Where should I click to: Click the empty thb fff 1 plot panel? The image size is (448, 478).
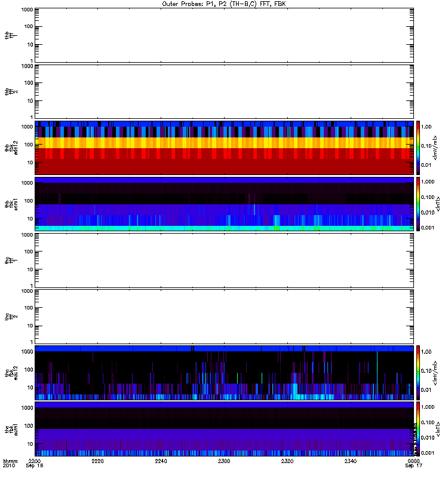coord(224,35)
